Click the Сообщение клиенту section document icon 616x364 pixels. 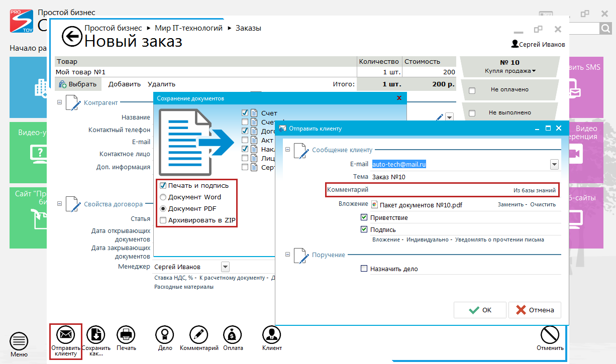point(301,150)
